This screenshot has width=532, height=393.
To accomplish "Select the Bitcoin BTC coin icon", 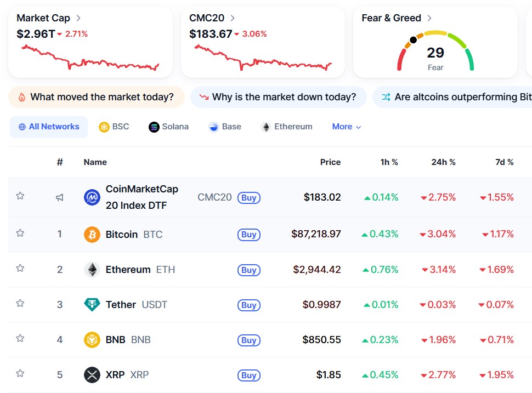I will (92, 234).
